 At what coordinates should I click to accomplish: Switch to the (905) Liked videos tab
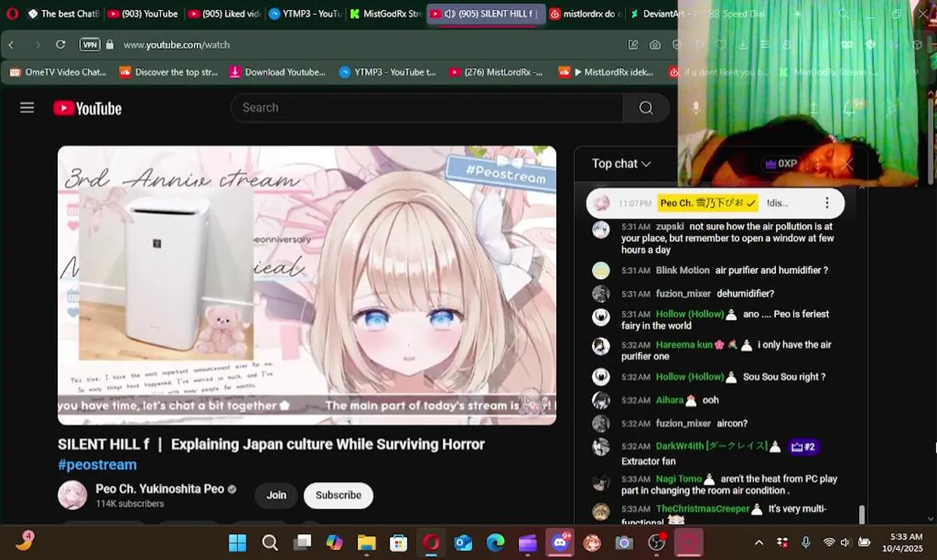223,14
